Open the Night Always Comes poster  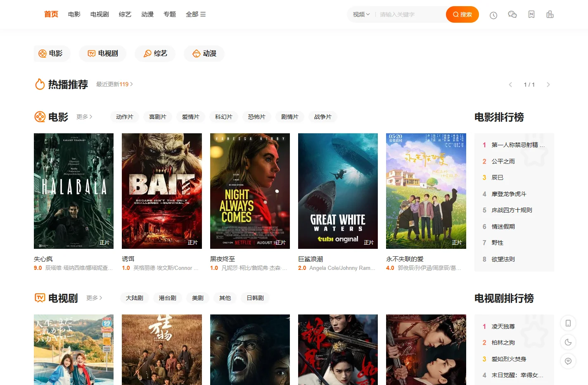tap(250, 191)
